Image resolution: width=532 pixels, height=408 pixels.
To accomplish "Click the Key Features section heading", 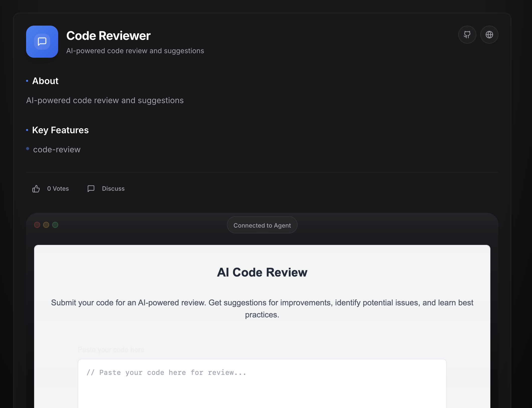I will tap(60, 130).
